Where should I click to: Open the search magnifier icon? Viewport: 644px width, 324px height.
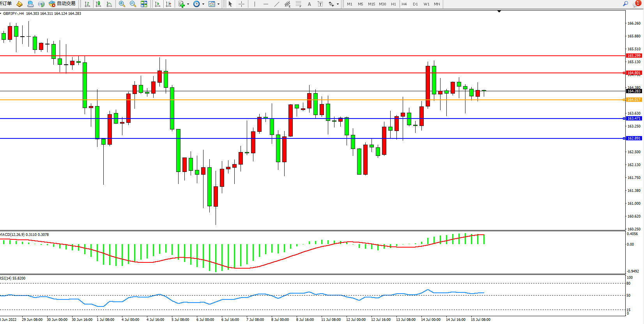click(x=625, y=4)
